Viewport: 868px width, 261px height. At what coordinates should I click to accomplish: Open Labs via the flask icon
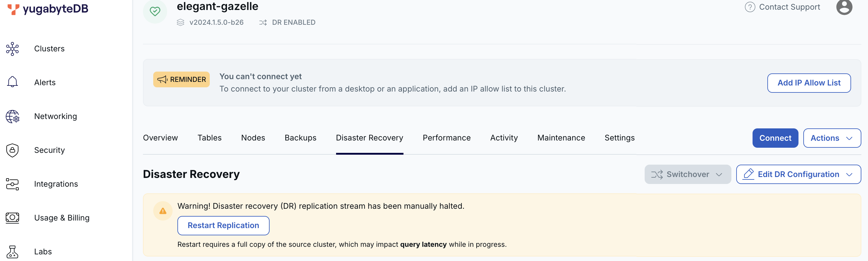pos(12,252)
